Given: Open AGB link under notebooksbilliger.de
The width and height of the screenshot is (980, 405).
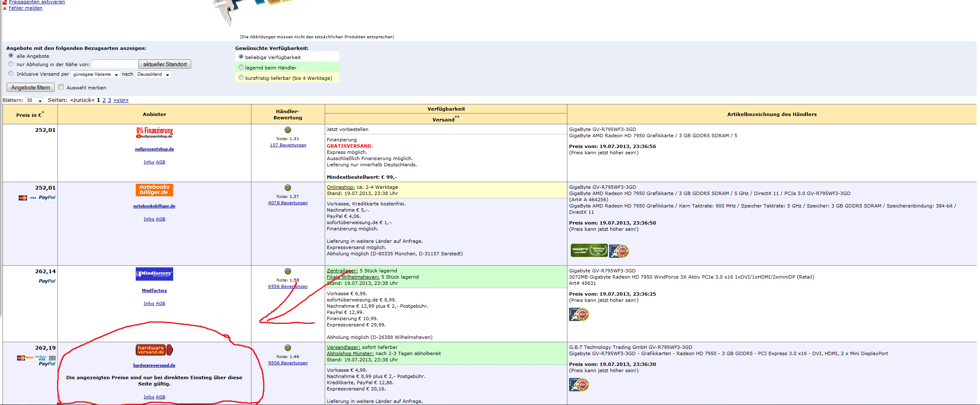Looking at the screenshot, I should click(x=161, y=219).
